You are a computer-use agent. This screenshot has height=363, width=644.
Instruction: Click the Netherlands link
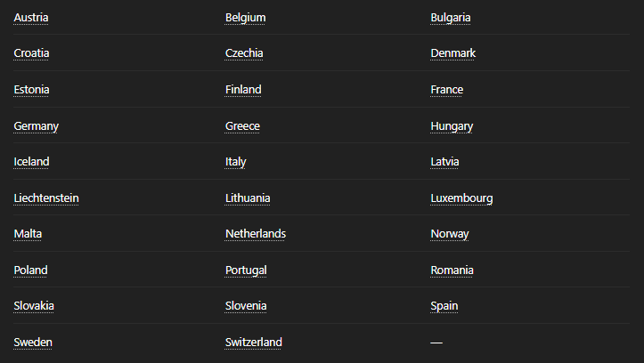pyautogui.click(x=256, y=234)
